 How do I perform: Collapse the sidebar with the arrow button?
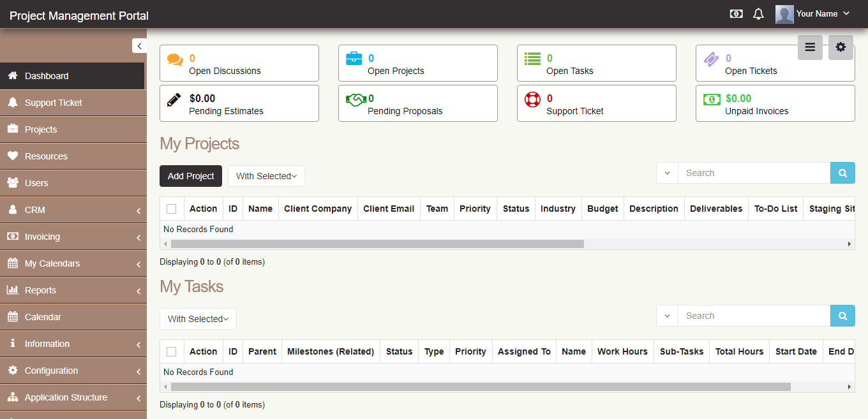[139, 45]
